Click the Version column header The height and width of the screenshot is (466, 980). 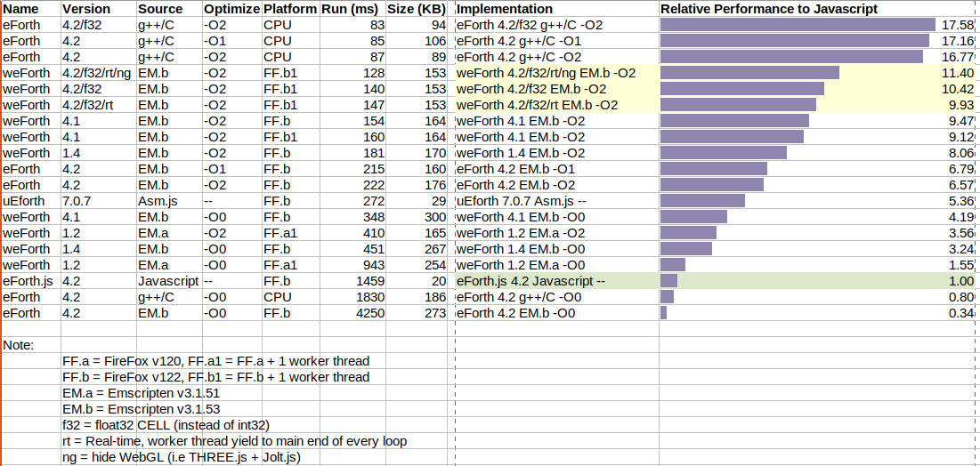[86, 9]
